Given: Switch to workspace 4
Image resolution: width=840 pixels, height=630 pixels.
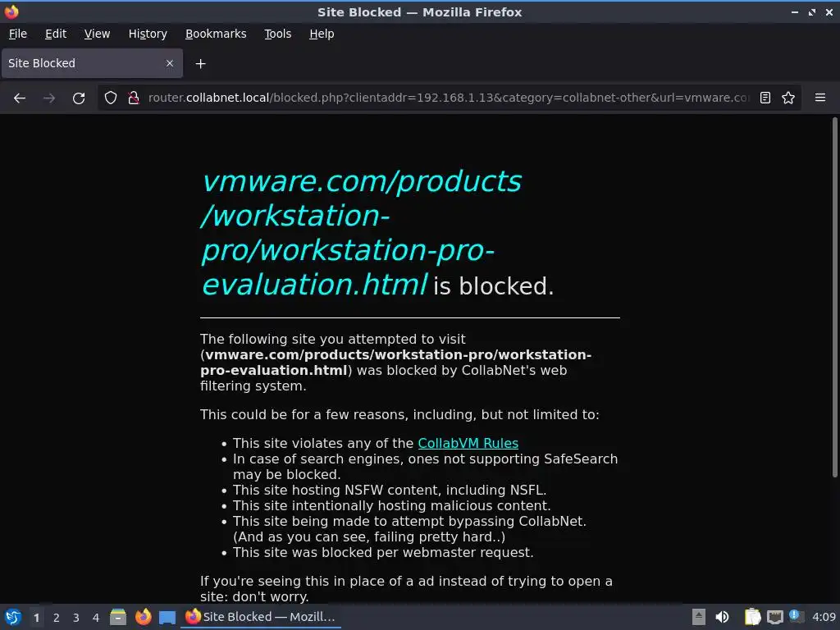Looking at the screenshot, I should [96, 618].
